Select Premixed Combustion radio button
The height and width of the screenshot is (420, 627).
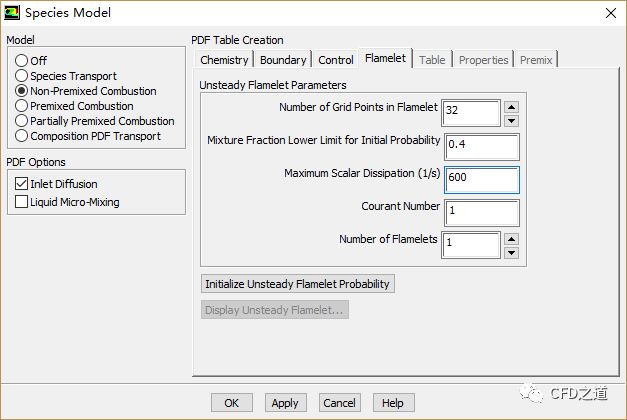(x=22, y=106)
